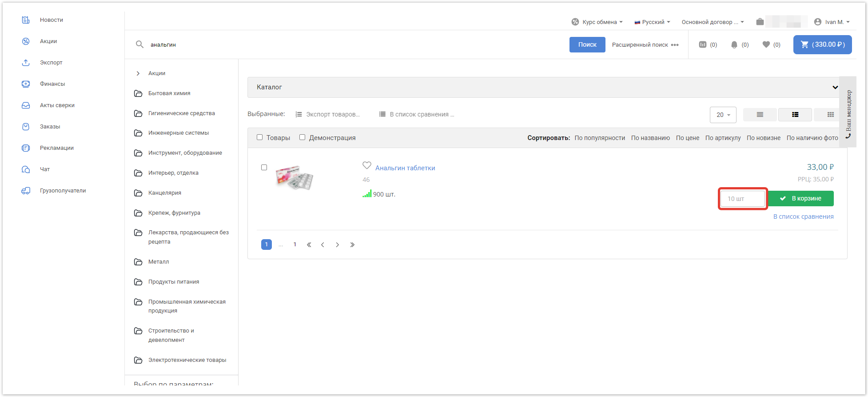Expand the Каталог panel
The height and width of the screenshot is (397, 868).
coord(835,87)
